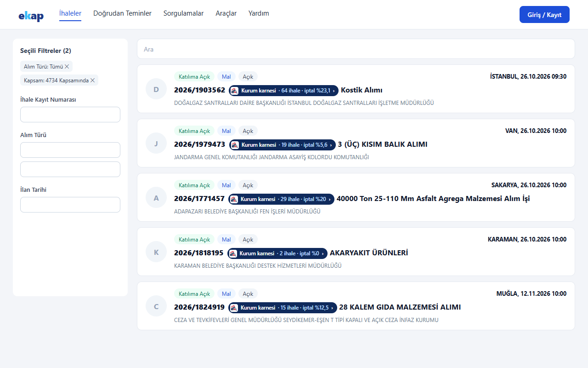Click 'ADAPAZARI BELEDİYE BAŞKANLIĞI FEN İŞLERİ MÜDÜRLÜĞÜ' text

(247, 212)
